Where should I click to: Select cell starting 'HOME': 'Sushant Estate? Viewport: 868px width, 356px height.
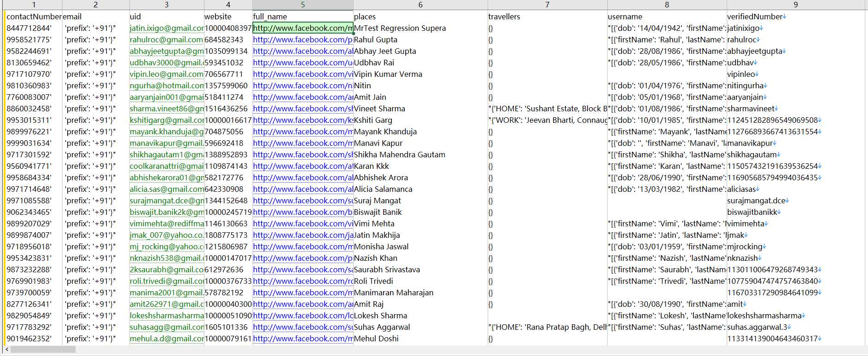point(548,109)
